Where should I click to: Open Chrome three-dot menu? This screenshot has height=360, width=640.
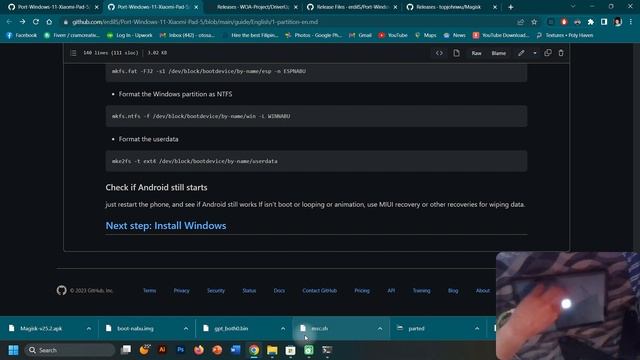(631, 22)
